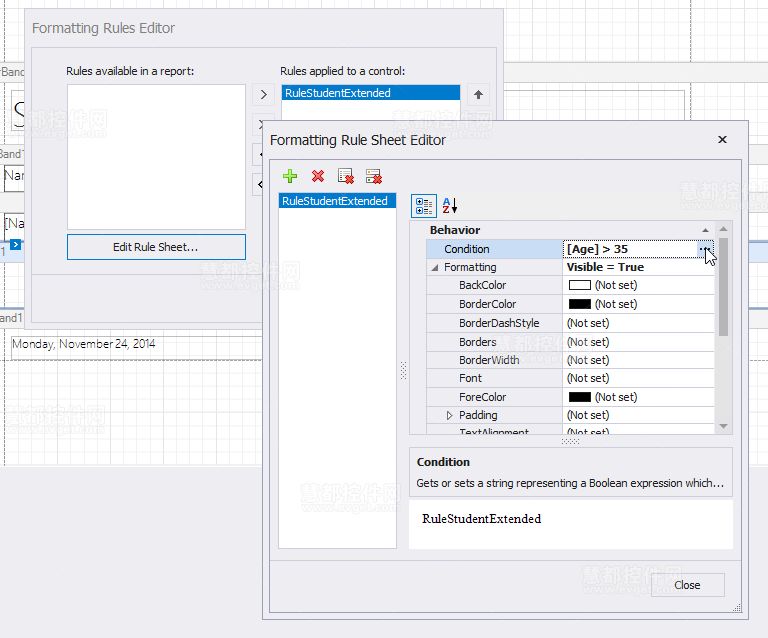Click the ForeColor black swatch
The width and height of the screenshot is (768, 638).
[579, 397]
